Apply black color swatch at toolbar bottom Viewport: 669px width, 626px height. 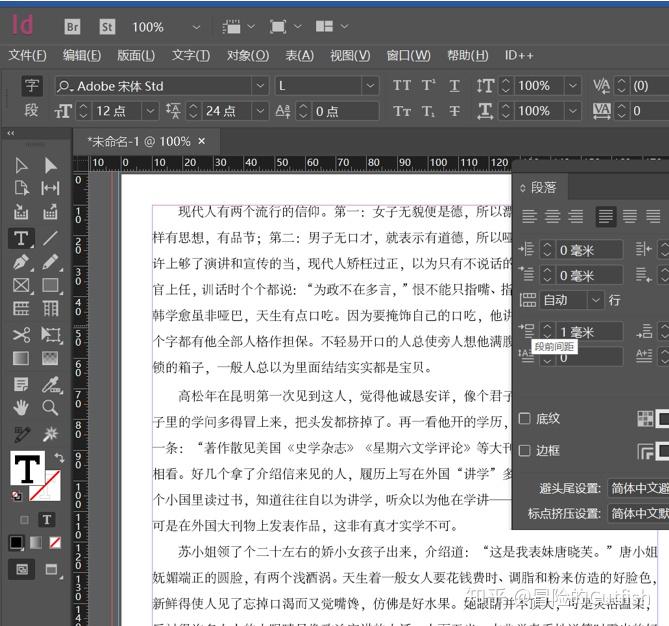pos(17,542)
